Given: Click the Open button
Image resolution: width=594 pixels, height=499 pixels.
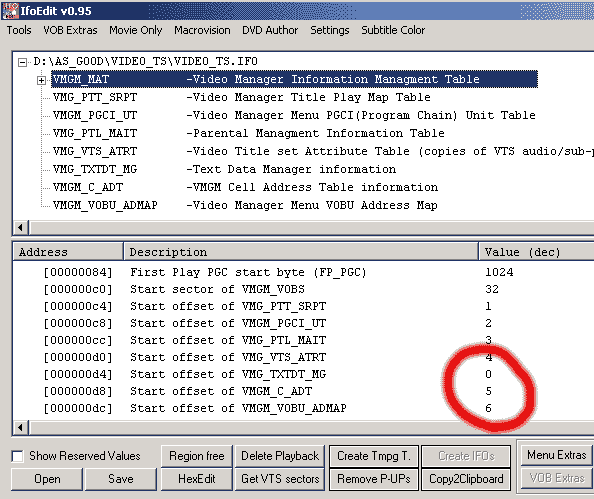Looking at the screenshot, I should click(x=47, y=479).
